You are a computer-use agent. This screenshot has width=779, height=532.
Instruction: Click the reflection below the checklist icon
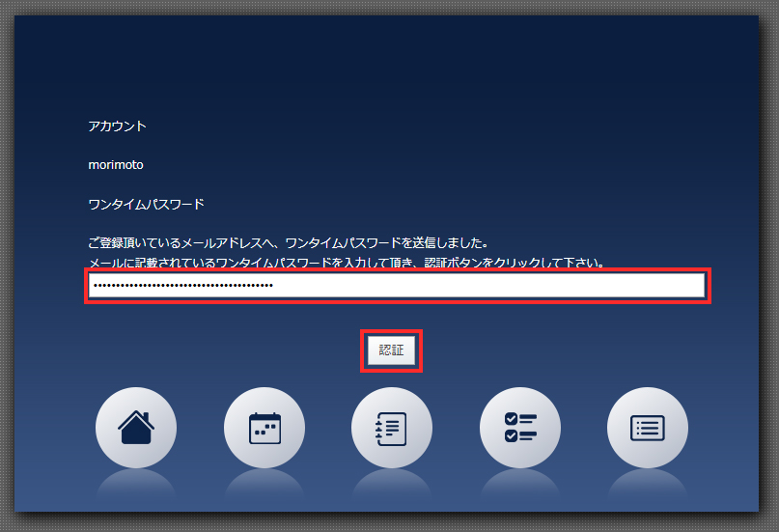520,485
